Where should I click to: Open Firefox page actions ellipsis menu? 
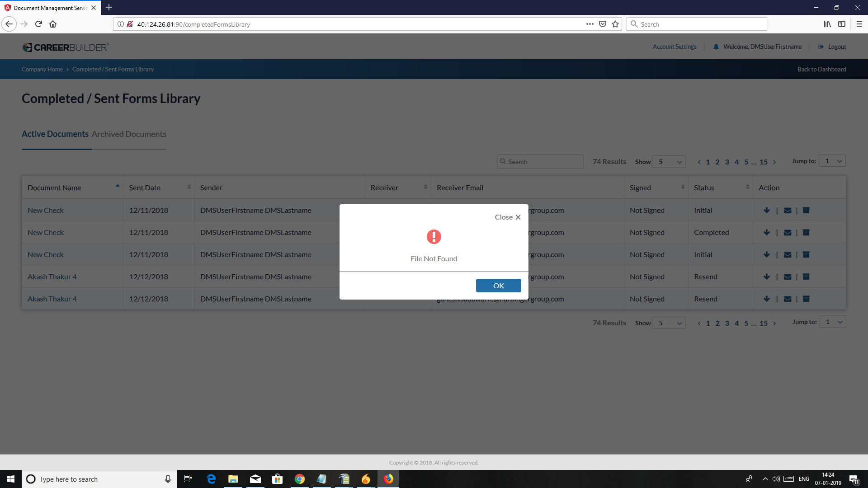590,24
